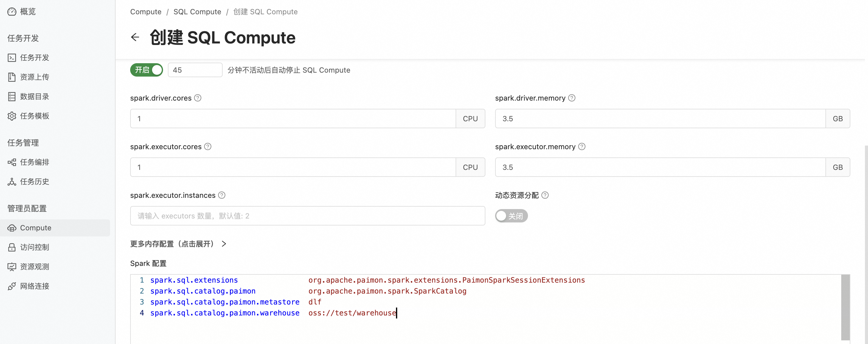The height and width of the screenshot is (344, 868).
Task: Select the 任务开发 sidebar icon
Action: pyautogui.click(x=35, y=57)
